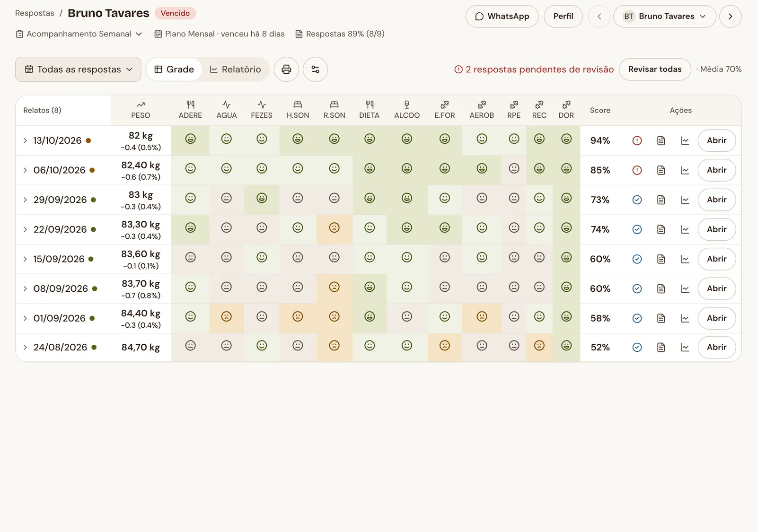Click Plano Mensal venceu há 8 dias
The image size is (757, 532).
click(x=220, y=34)
